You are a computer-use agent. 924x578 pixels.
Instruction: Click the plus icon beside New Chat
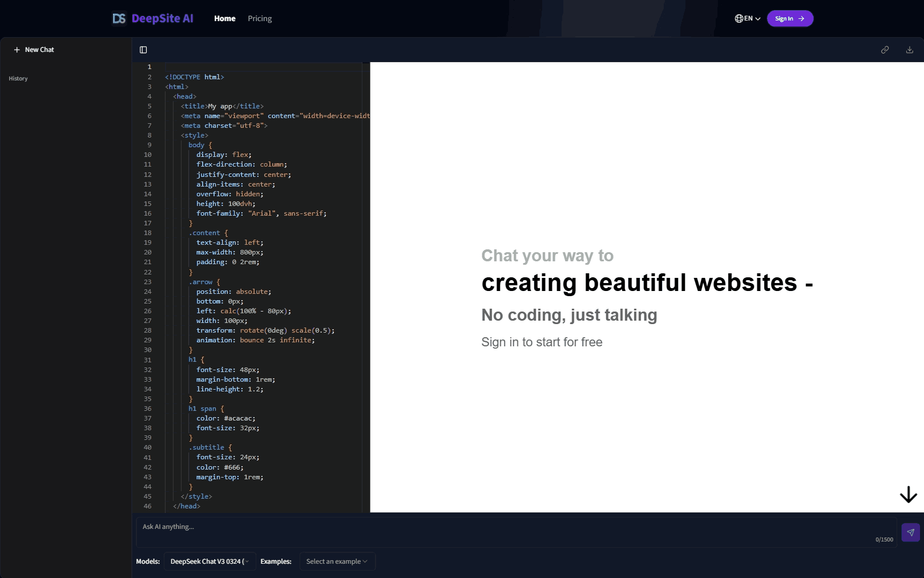pyautogui.click(x=17, y=50)
